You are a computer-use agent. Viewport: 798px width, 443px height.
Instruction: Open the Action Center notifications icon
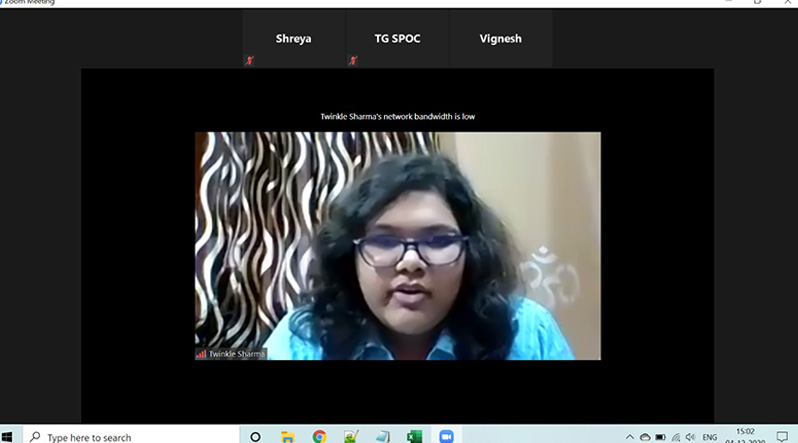[782, 436]
